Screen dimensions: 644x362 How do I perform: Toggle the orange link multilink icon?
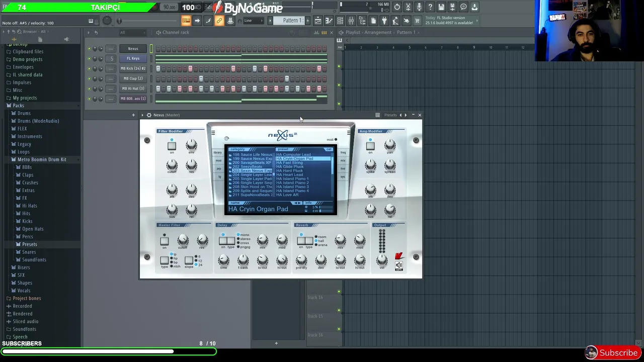coord(219,21)
